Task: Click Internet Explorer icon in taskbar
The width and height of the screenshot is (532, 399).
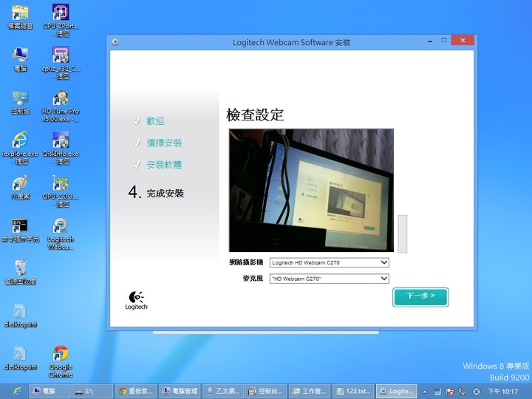Action: tap(17, 391)
